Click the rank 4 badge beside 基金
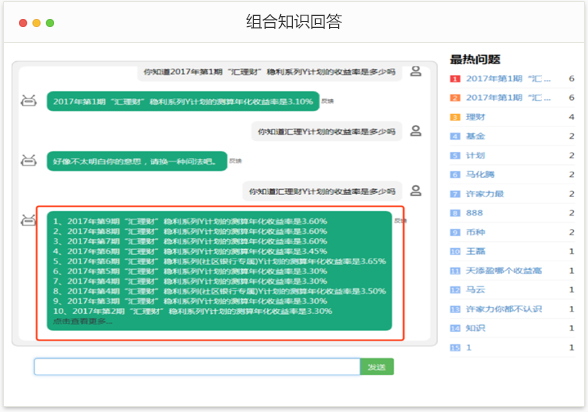This screenshot has height=412, width=588. tap(455, 136)
